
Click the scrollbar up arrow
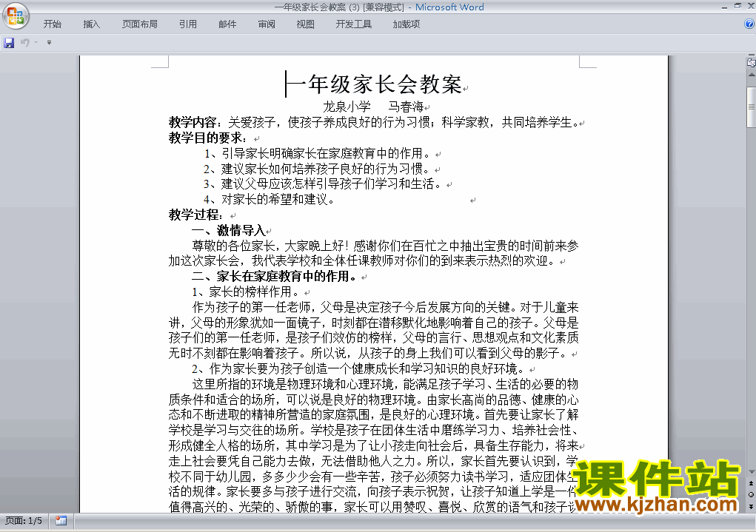pyautogui.click(x=751, y=75)
